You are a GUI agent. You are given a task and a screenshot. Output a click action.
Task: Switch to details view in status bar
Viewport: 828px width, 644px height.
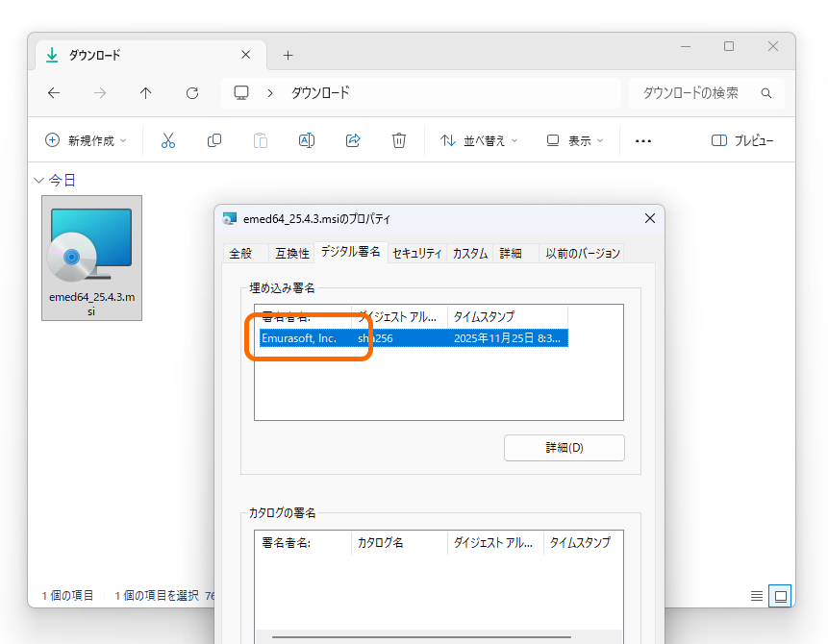(x=756, y=595)
